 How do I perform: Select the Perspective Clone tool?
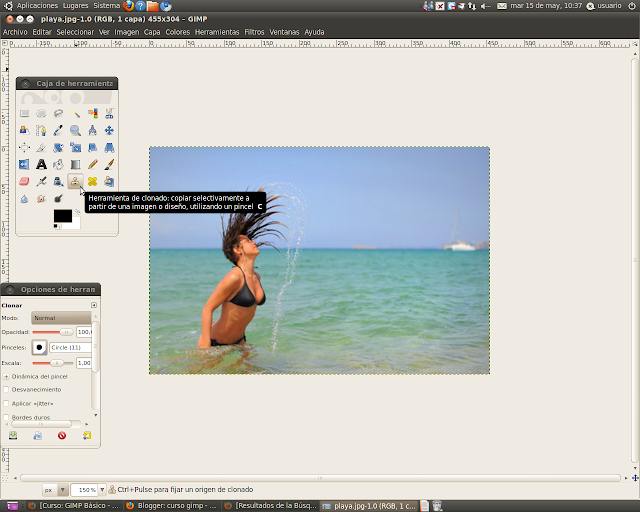(109, 181)
